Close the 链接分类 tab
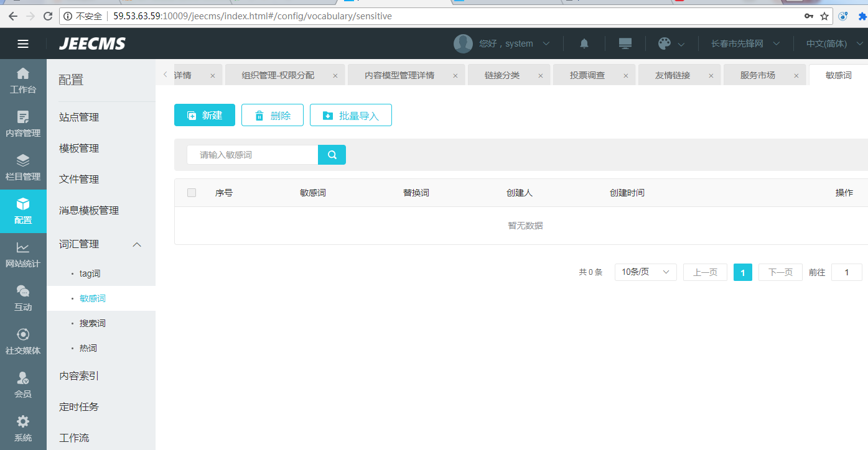 click(540, 76)
